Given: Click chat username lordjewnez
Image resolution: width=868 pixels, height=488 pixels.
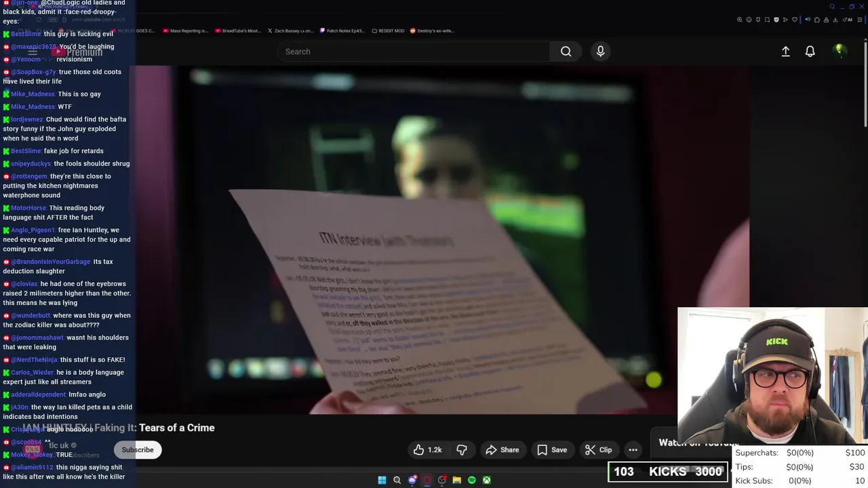Looking at the screenshot, I should 27,119.
